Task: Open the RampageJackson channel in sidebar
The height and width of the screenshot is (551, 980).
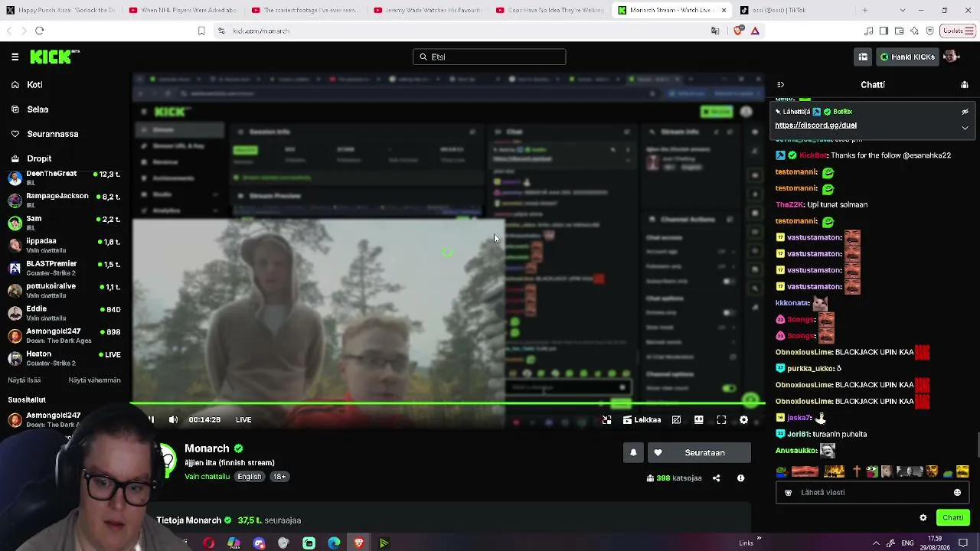Action: (64, 201)
